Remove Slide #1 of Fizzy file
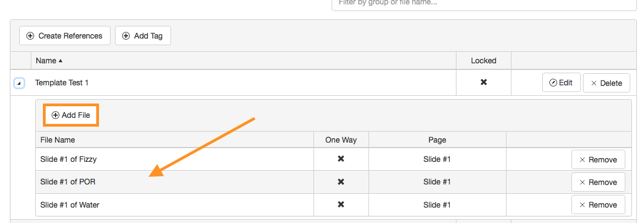 [x=598, y=160]
